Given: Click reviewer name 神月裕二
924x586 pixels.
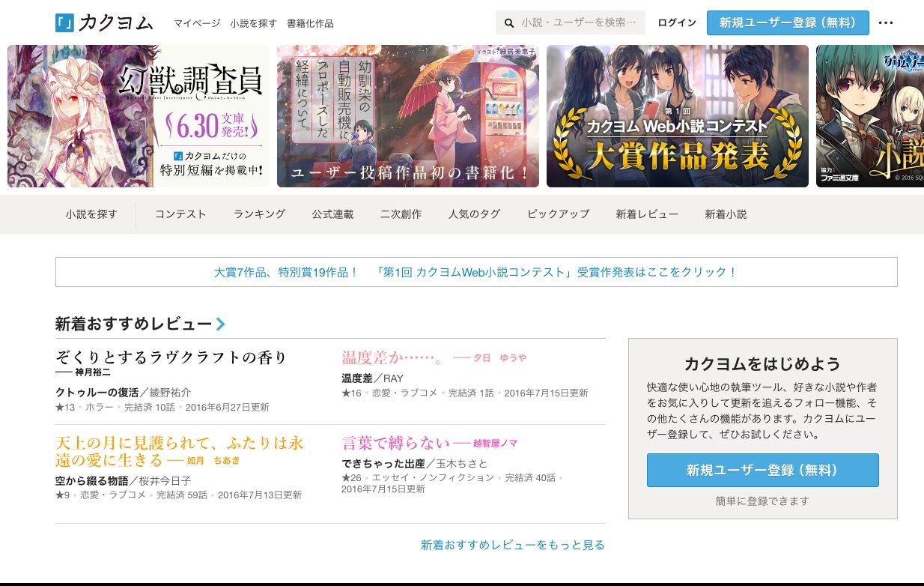Looking at the screenshot, I should coord(93,372).
